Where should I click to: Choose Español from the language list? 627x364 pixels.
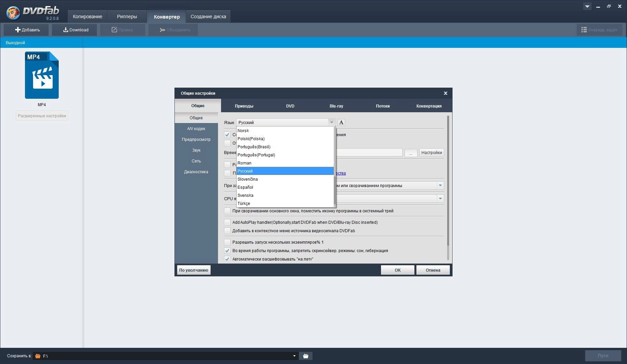pyautogui.click(x=285, y=187)
